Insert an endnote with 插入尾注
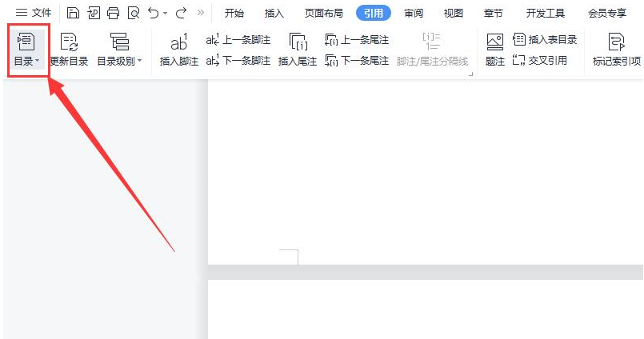 (x=297, y=50)
